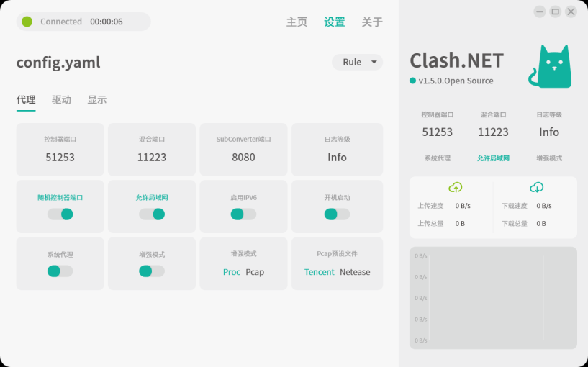The image size is (588, 367).
Task: Switch to the 驱动 tab
Action: (61, 100)
